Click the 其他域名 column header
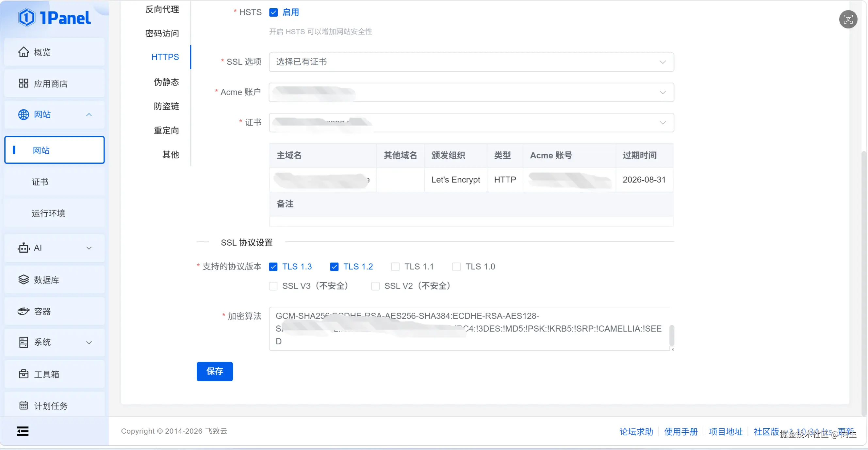868x450 pixels. click(400, 156)
